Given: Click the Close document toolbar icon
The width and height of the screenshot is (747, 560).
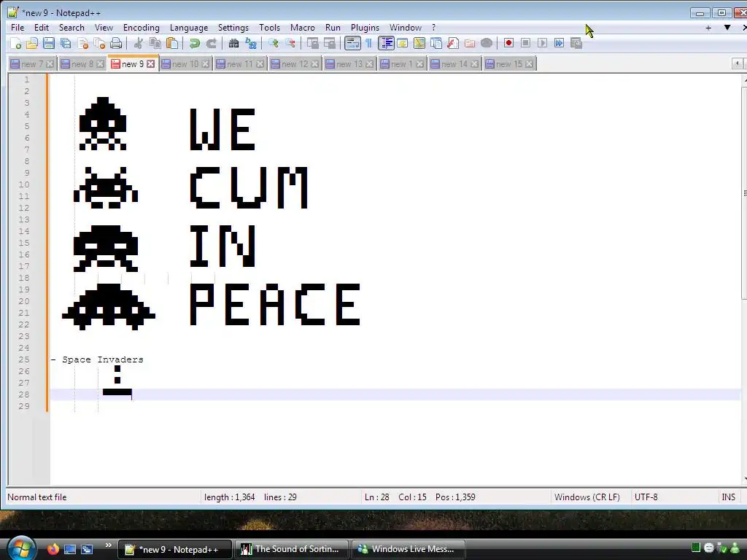Looking at the screenshot, I should pos(83,43).
